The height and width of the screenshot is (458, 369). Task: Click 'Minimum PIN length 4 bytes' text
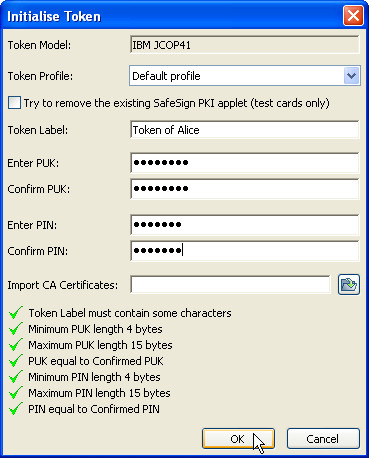(94, 377)
